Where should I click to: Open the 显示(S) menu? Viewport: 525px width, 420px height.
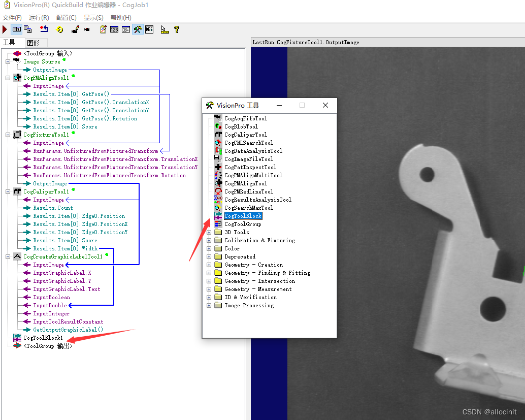click(x=93, y=17)
